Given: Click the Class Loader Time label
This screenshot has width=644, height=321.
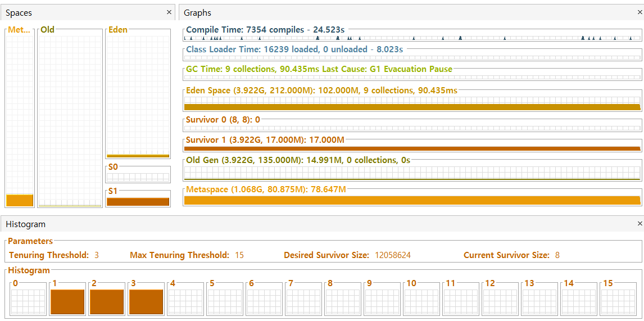Looking at the screenshot, I should pyautogui.click(x=294, y=49).
